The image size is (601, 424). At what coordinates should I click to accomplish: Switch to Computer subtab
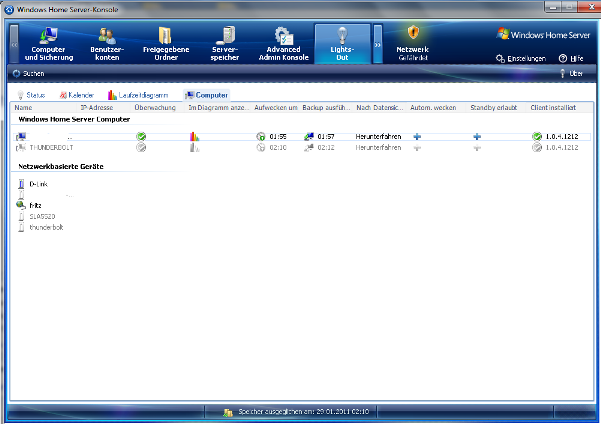[x=207, y=95]
